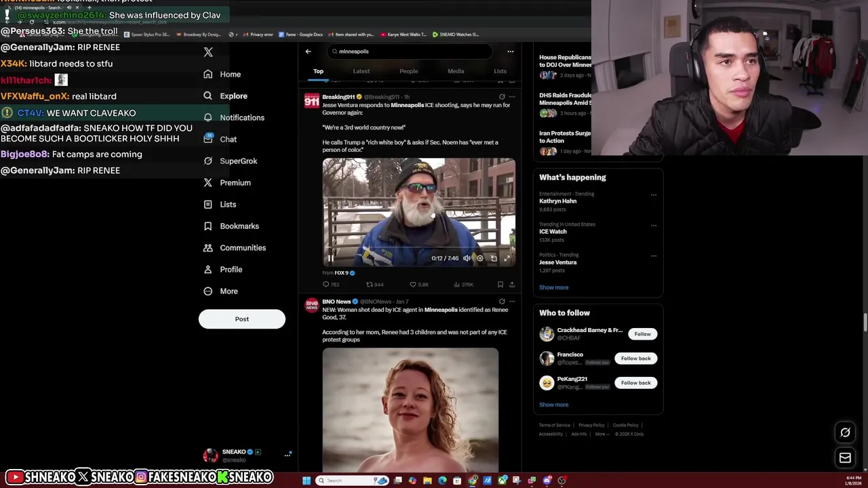Mute the video with the speaker icon
The width and height of the screenshot is (868, 488).
point(467,258)
